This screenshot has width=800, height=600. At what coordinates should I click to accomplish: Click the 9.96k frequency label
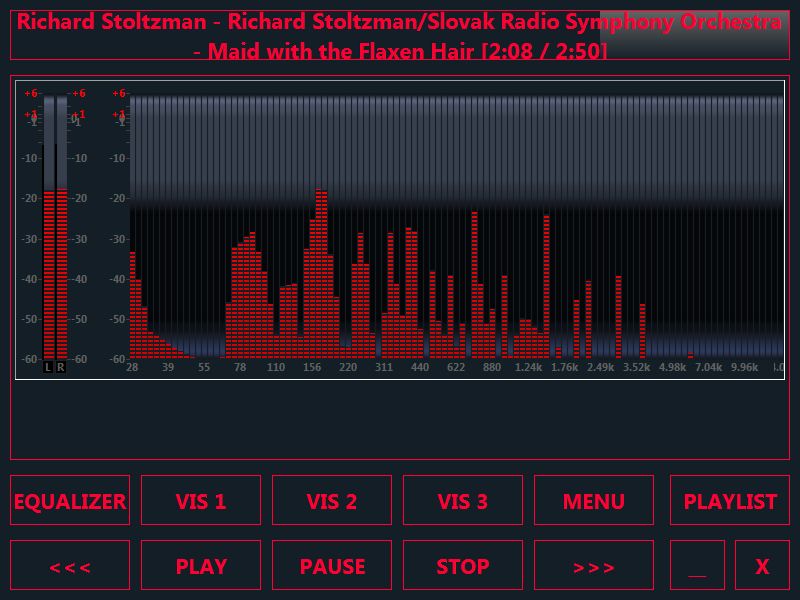click(x=745, y=368)
